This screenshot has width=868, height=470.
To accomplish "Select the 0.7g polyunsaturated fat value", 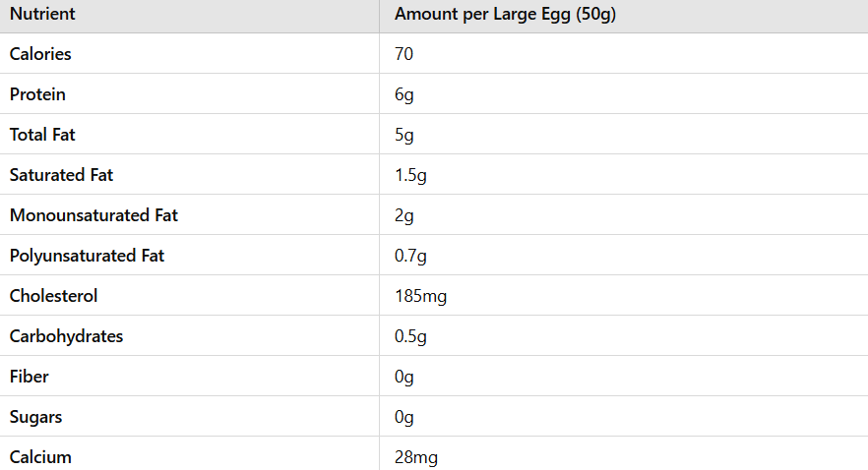I will tap(410, 257).
